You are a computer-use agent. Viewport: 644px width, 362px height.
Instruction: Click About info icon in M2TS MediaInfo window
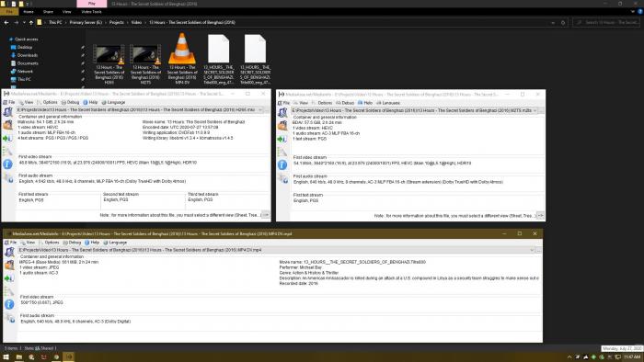click(x=282, y=164)
